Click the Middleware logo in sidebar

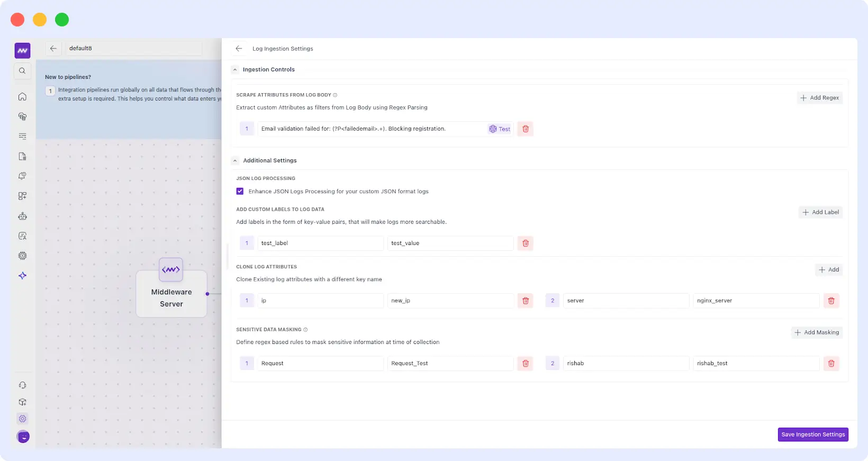point(22,51)
